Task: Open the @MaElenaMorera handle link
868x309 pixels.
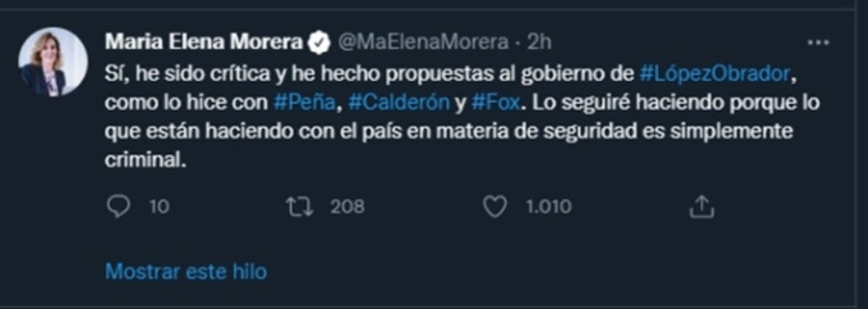Action: [x=423, y=42]
